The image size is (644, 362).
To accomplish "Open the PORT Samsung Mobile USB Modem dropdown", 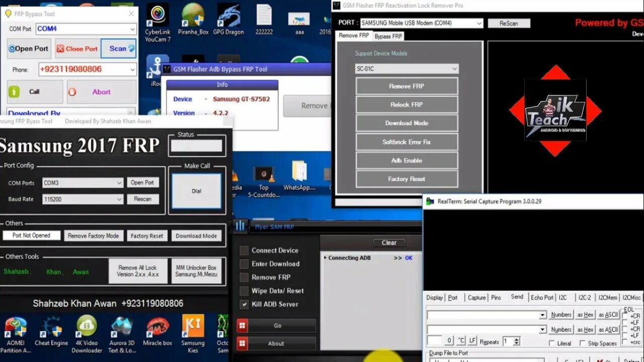I will [x=478, y=23].
